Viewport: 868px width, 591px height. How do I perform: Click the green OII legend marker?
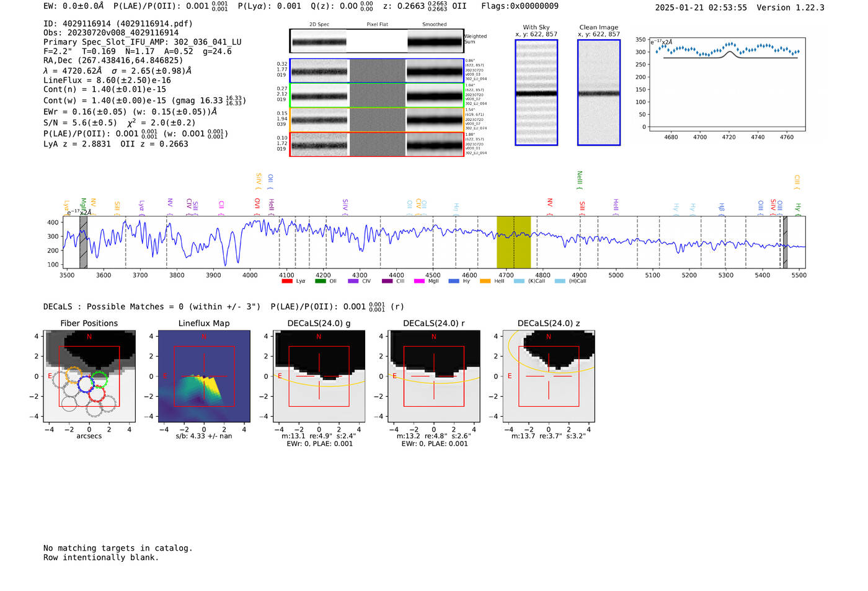[x=320, y=281]
